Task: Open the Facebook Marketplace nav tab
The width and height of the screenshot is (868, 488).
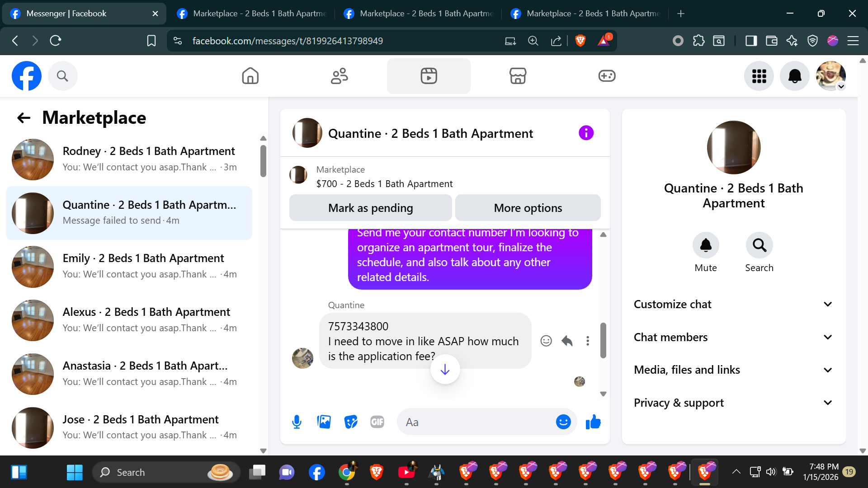Action: (518, 76)
